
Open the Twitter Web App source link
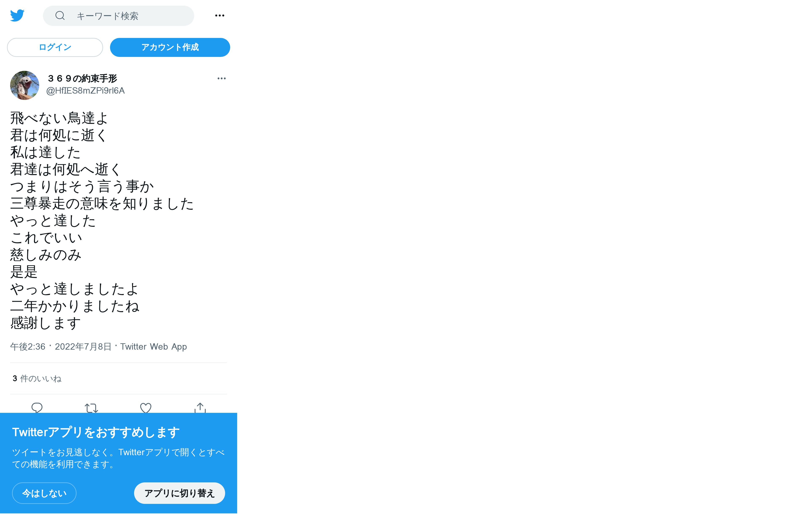(x=153, y=346)
